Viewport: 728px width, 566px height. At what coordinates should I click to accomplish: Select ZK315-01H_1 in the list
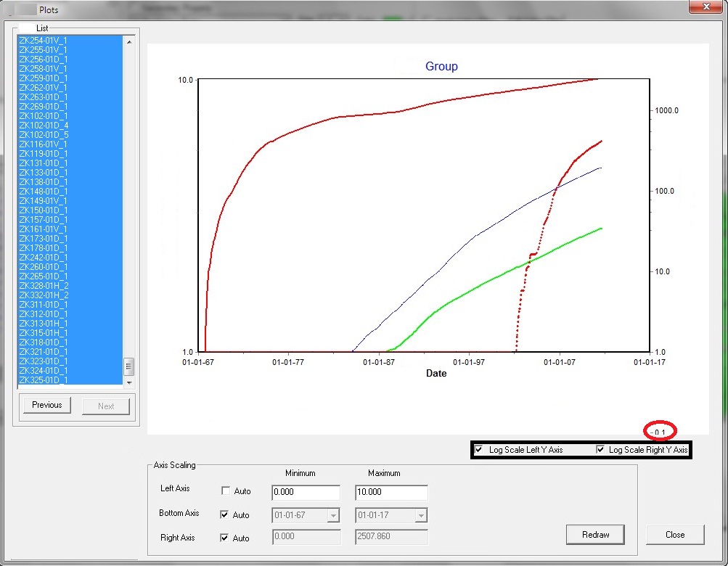(x=70, y=333)
